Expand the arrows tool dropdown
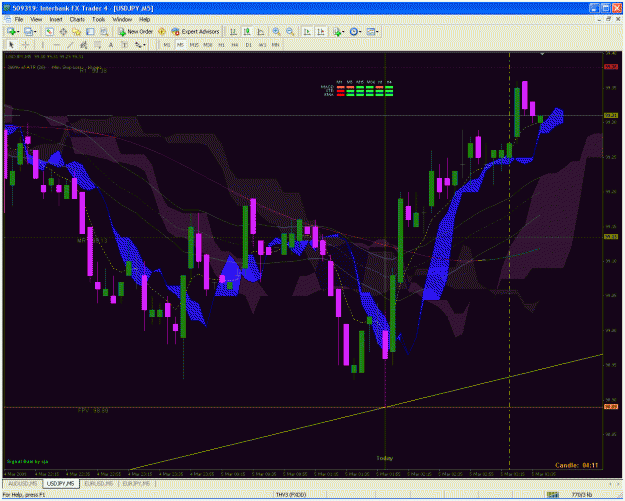The image size is (625, 501). pyautogui.click(x=144, y=45)
